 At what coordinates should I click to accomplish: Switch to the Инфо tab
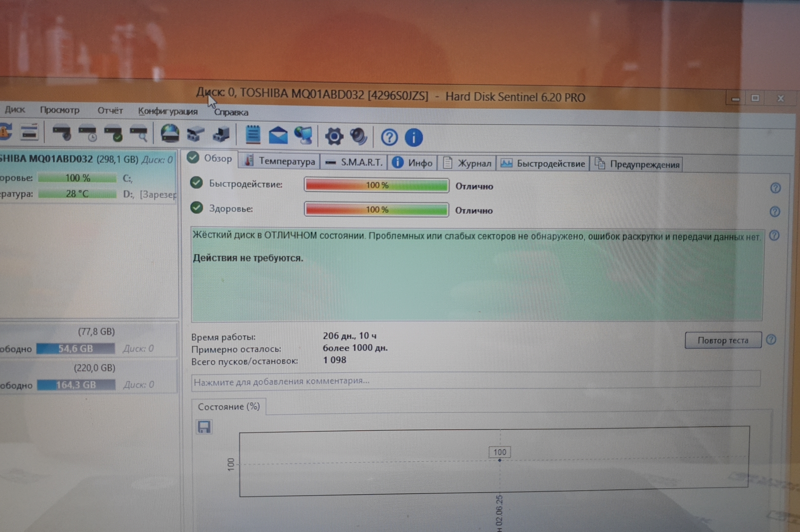(x=412, y=163)
